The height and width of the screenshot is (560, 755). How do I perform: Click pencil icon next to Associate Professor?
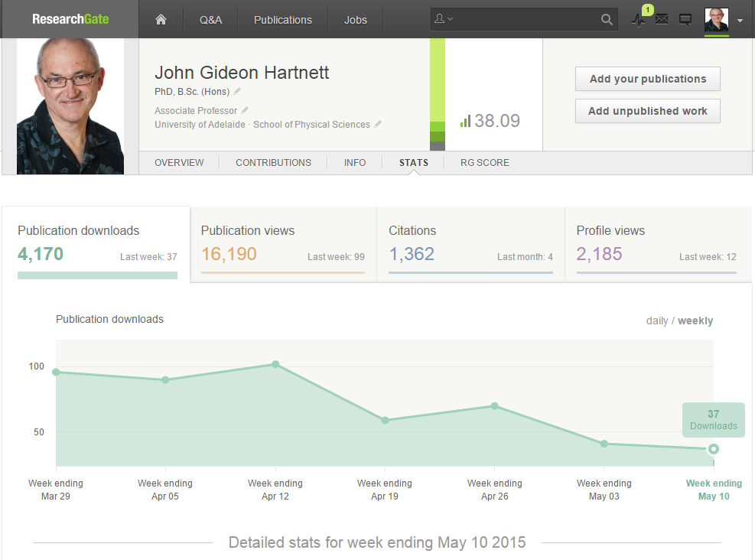coord(245,111)
